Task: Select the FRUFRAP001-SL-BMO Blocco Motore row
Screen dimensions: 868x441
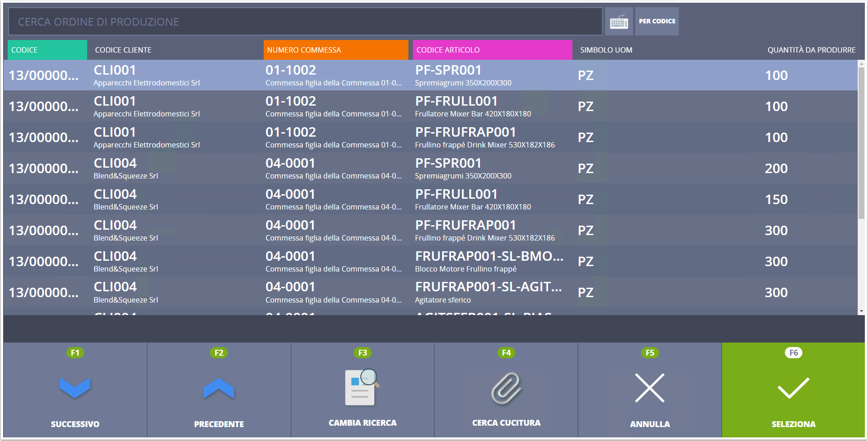Action: 430,262
